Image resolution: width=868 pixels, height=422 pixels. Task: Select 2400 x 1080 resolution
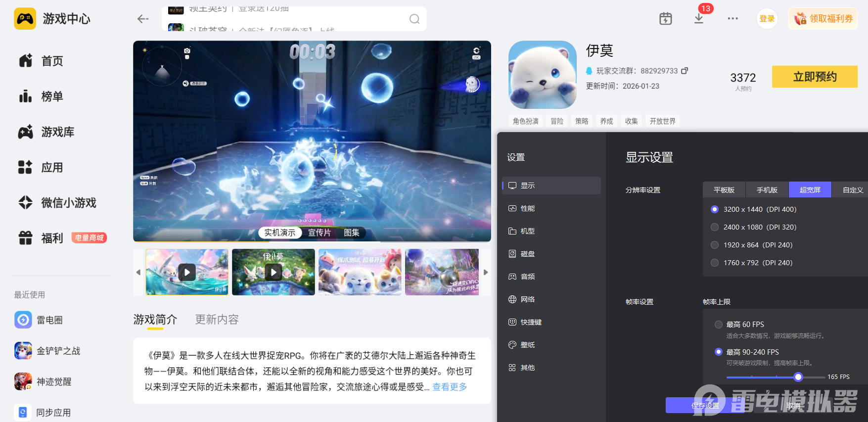click(715, 227)
